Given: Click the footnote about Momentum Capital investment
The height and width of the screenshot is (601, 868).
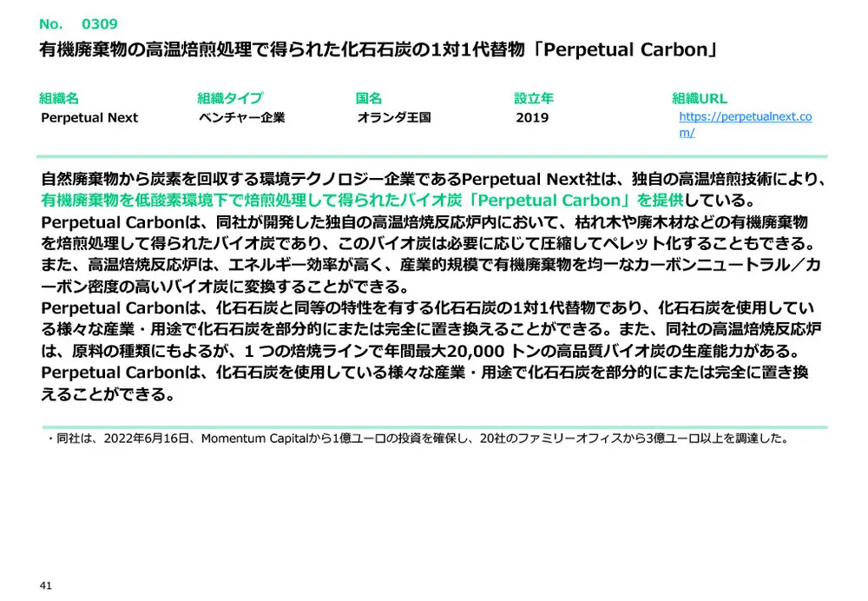Looking at the screenshot, I should pos(418,438).
